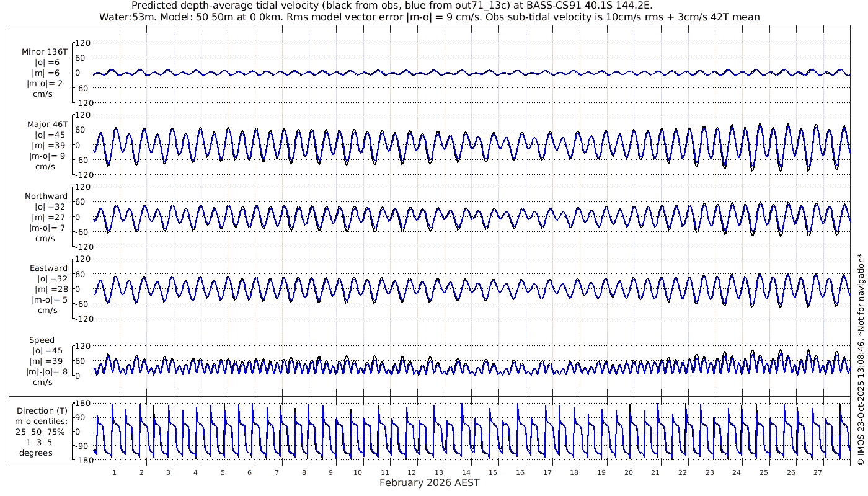This screenshot has height=496, width=868.
Task: Click the 'Speed' panel label
Action: (42, 340)
